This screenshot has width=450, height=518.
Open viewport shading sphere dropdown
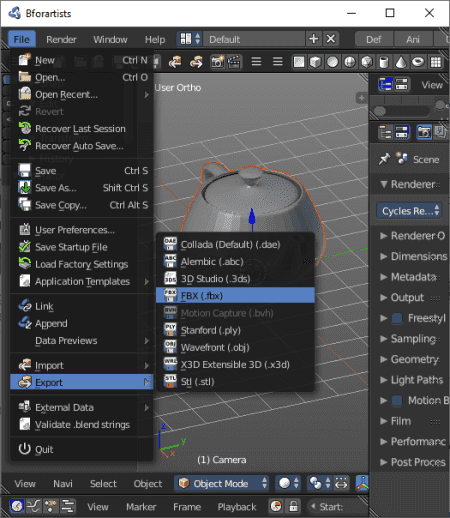[x=289, y=483]
